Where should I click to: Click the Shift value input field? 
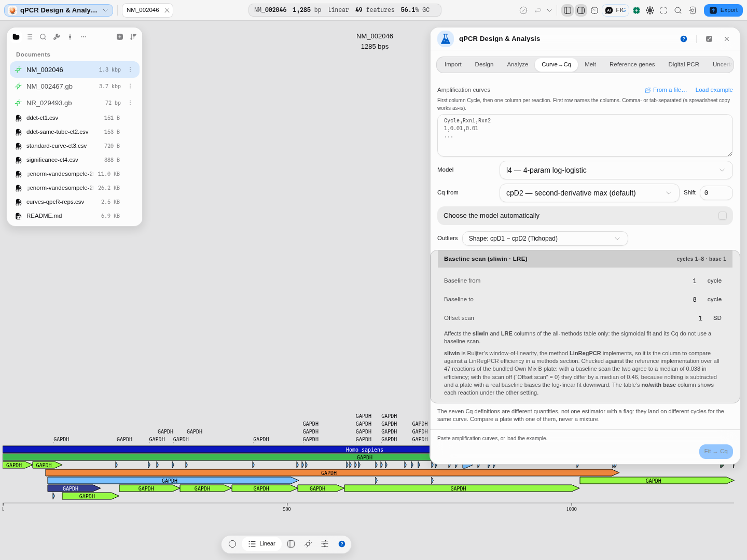pos(716,193)
